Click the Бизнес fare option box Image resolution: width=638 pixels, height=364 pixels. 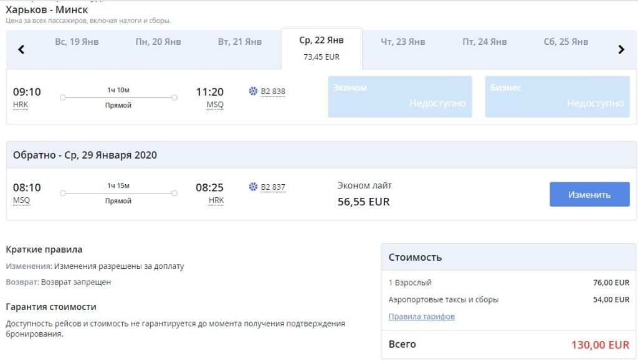click(557, 96)
